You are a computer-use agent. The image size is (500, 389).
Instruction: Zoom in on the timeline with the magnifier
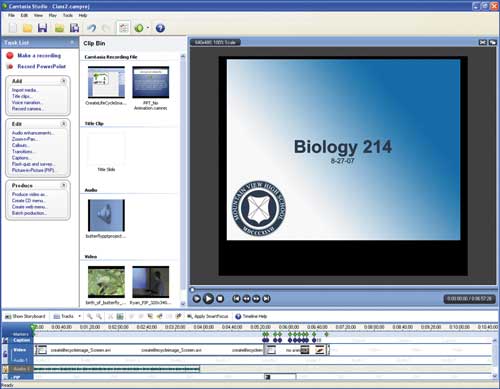(x=90, y=316)
